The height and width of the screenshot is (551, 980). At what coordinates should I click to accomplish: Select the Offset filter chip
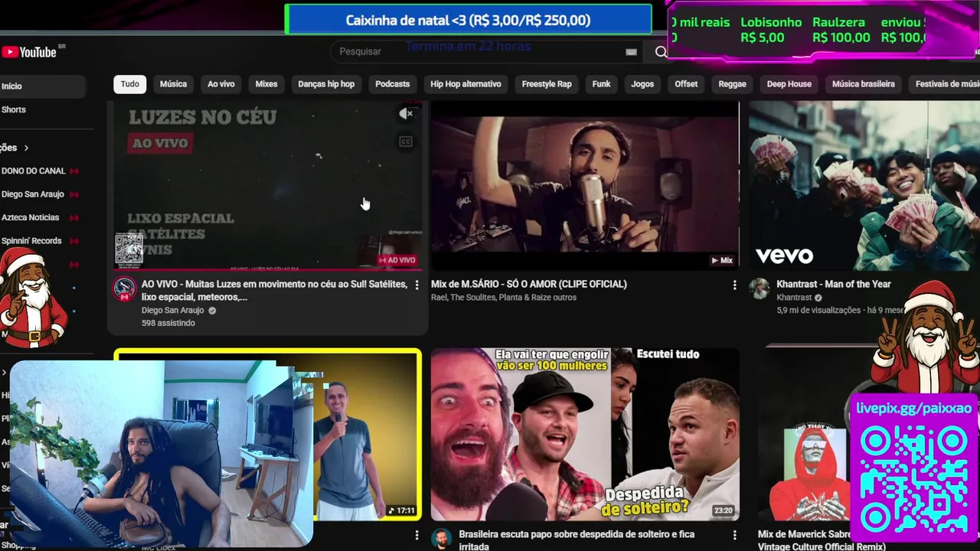(x=686, y=84)
